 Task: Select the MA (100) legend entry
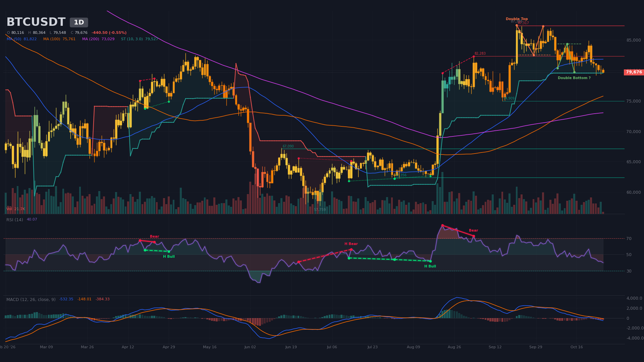tap(59, 39)
